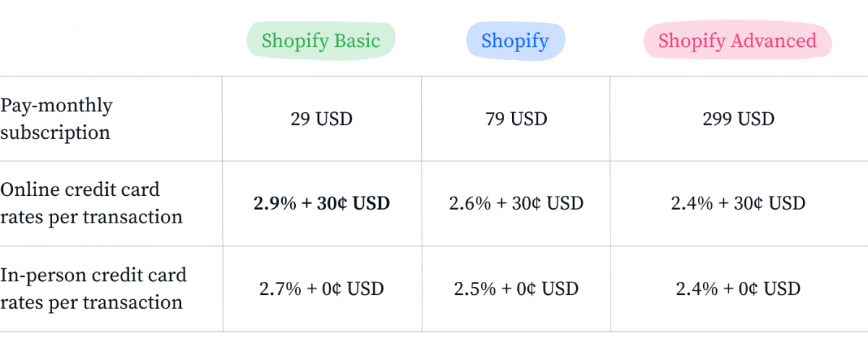Click the 299 USD monthly price
Screen dimensions: 868x352
[739, 119]
